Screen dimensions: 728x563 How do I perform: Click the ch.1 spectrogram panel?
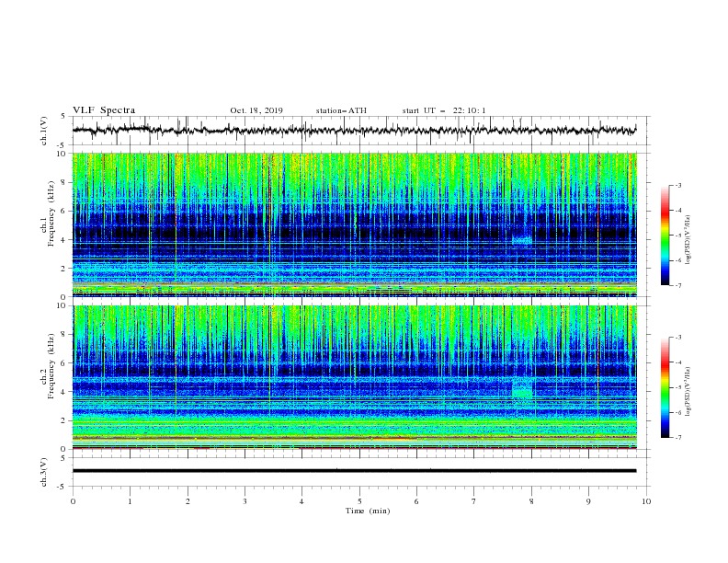pyautogui.click(x=355, y=224)
